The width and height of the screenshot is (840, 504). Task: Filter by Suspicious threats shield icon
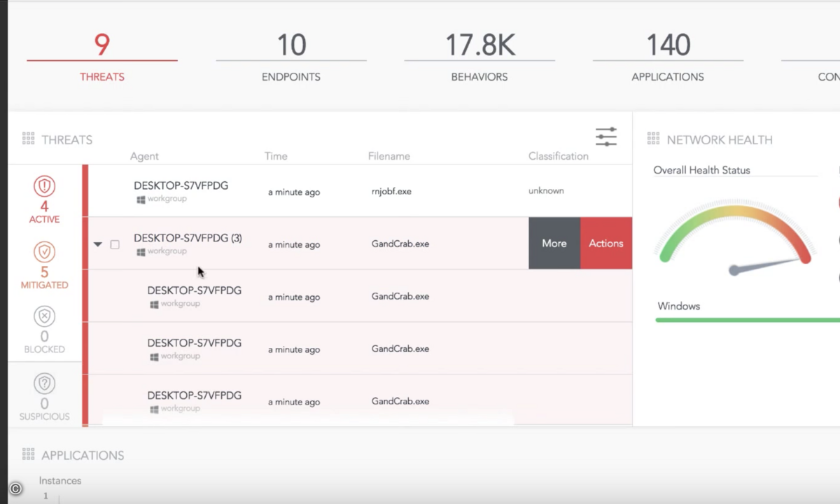[x=45, y=384]
